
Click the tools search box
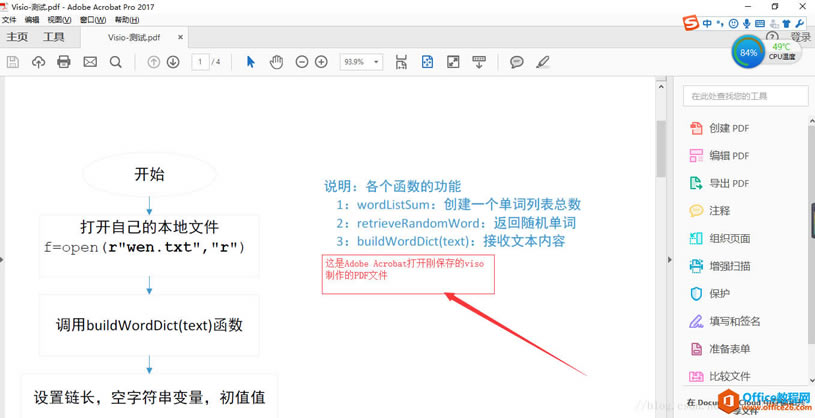pos(745,96)
